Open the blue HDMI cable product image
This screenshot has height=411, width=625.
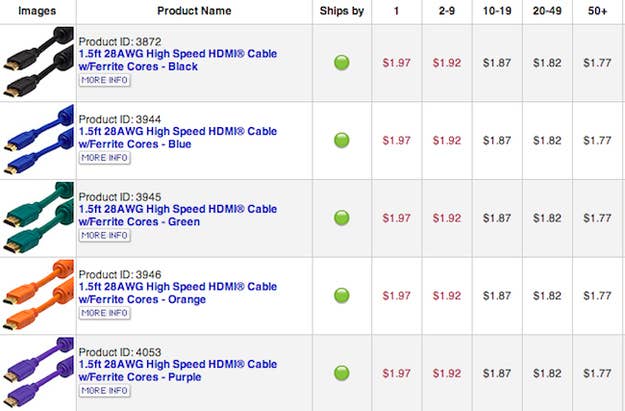(x=38, y=140)
